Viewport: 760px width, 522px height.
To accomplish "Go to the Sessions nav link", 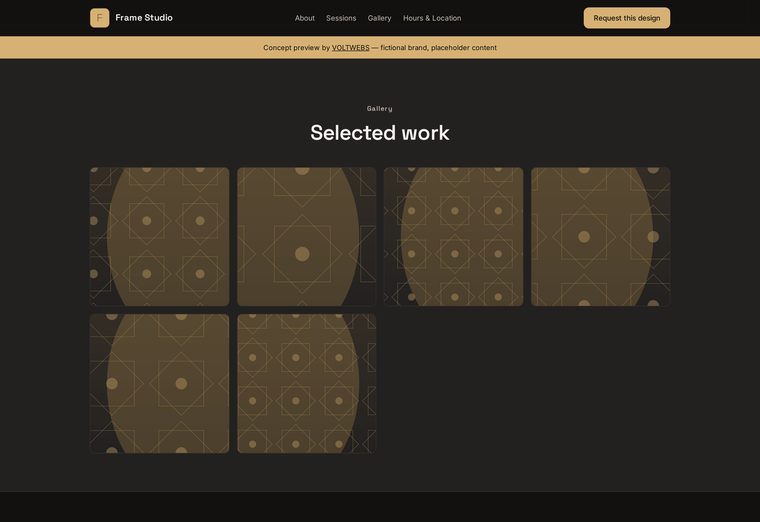I will click(341, 18).
